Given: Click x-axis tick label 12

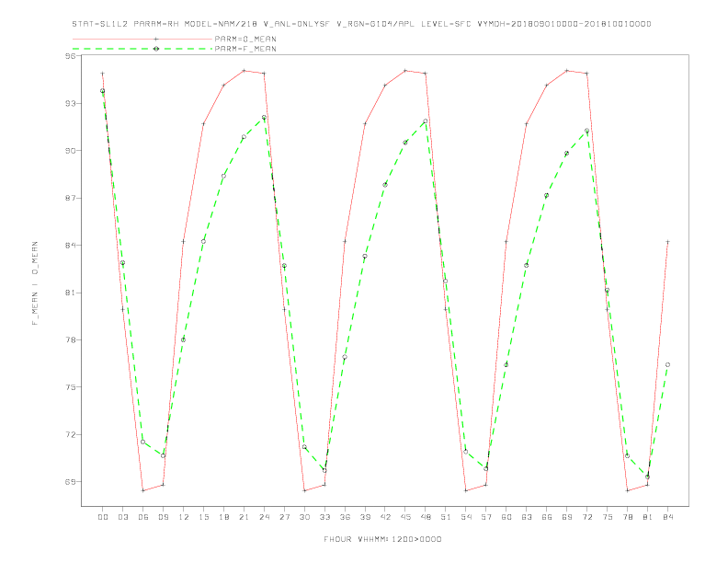Looking at the screenshot, I should 184,517.
